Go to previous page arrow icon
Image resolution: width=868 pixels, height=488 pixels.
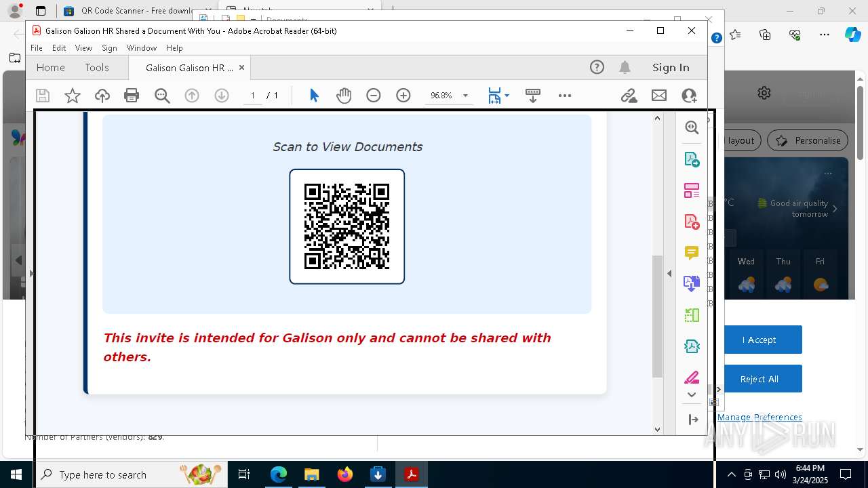[192, 96]
